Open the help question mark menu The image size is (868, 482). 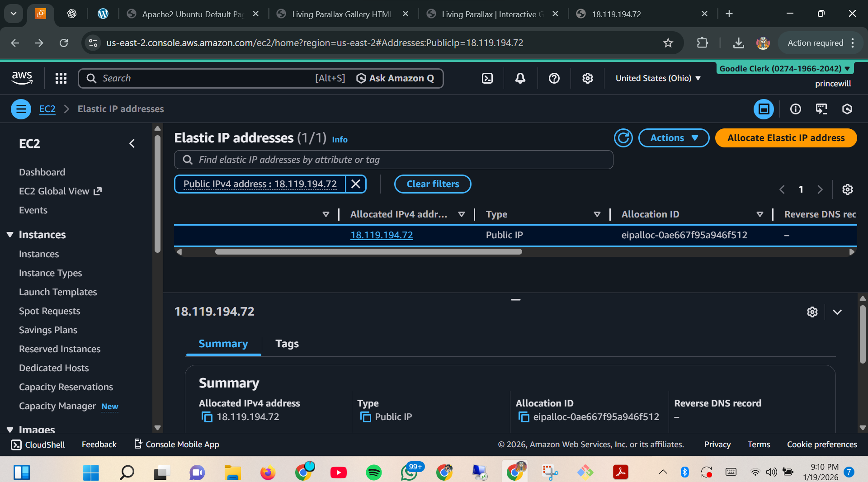coord(554,78)
